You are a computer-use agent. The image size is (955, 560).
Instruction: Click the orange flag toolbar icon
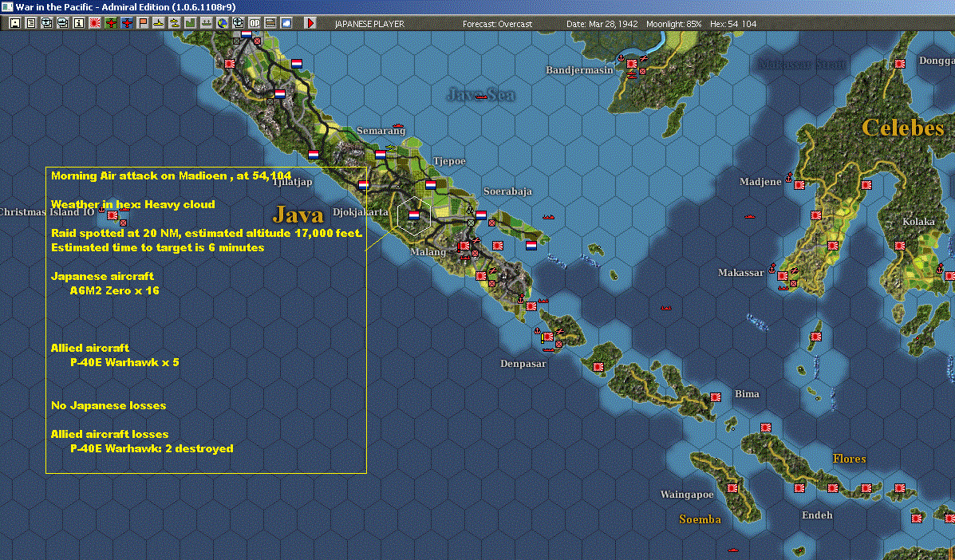(x=143, y=23)
